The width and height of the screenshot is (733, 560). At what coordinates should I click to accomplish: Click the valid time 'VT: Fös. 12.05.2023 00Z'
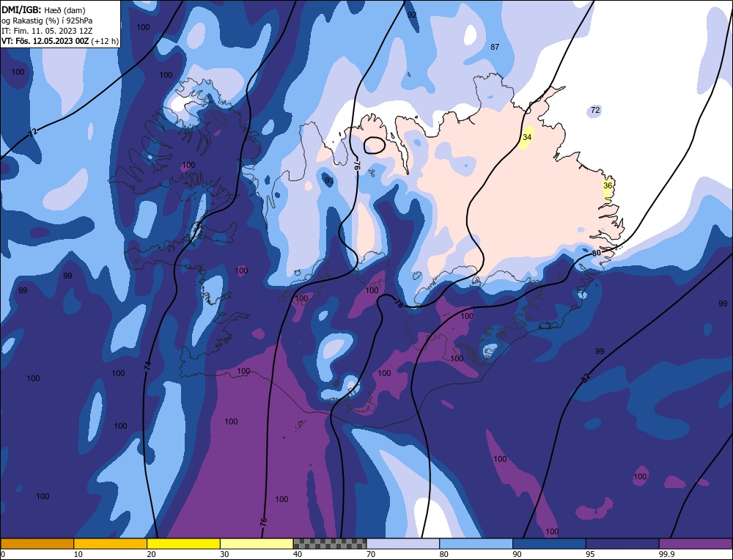tap(45, 41)
